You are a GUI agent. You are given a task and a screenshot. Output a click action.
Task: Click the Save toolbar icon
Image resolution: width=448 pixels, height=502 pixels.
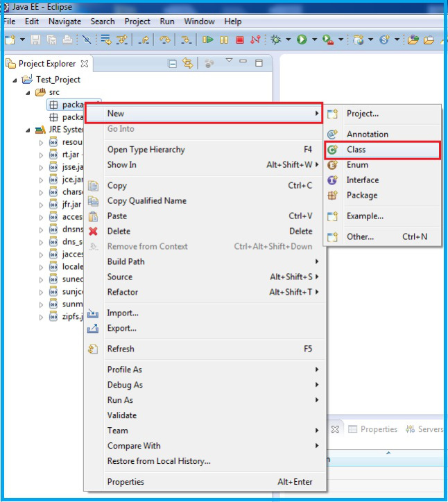pyautogui.click(x=35, y=40)
